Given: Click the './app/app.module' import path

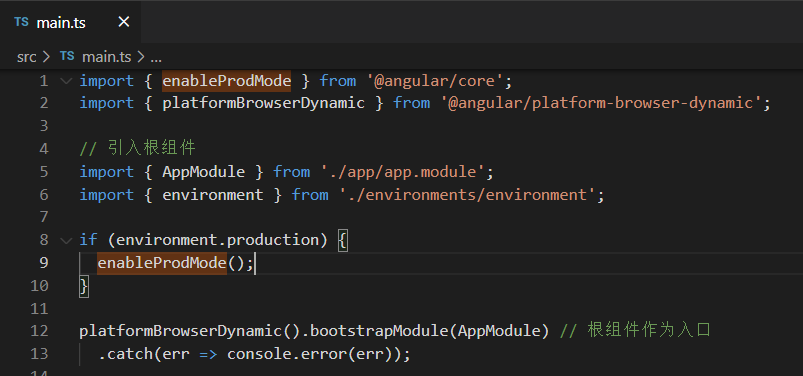Looking at the screenshot, I should coord(403,172).
